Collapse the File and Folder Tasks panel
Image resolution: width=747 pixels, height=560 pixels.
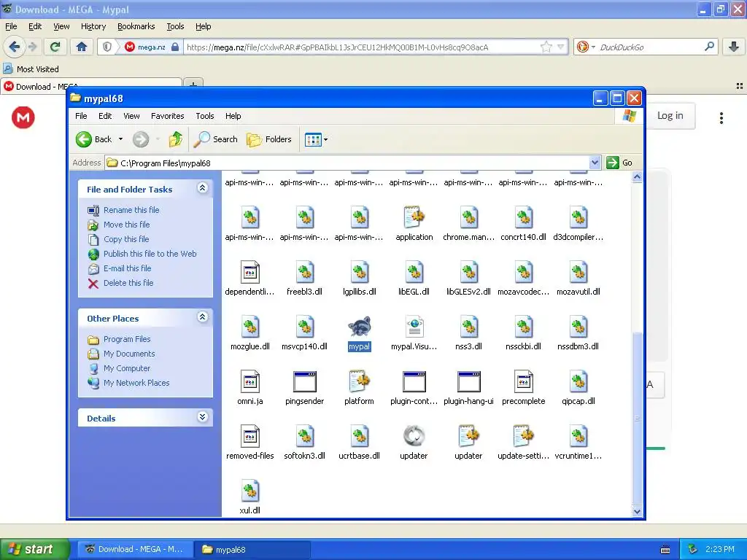tap(203, 187)
